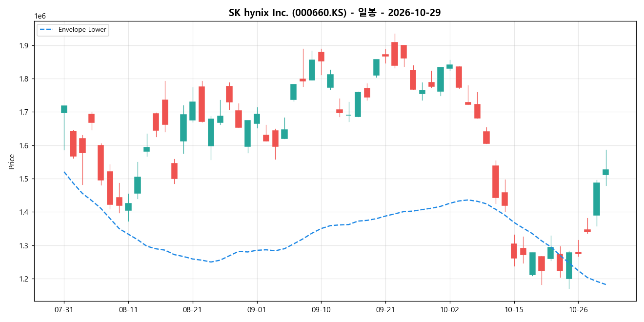This screenshot has width=644, height=322.
Task: Click the 09-21 x-axis date label
Action: pos(385,309)
